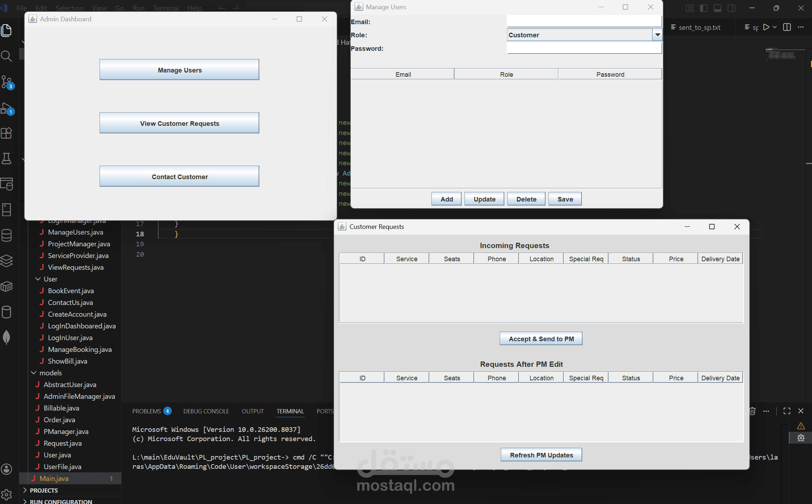
Task: Split the editor with the split icon
Action: tap(786, 27)
